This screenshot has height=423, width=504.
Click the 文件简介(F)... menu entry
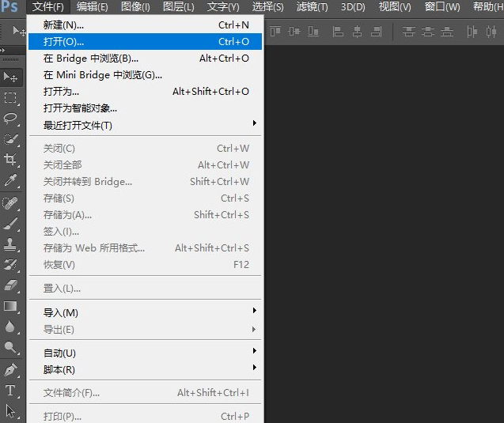tap(145, 393)
